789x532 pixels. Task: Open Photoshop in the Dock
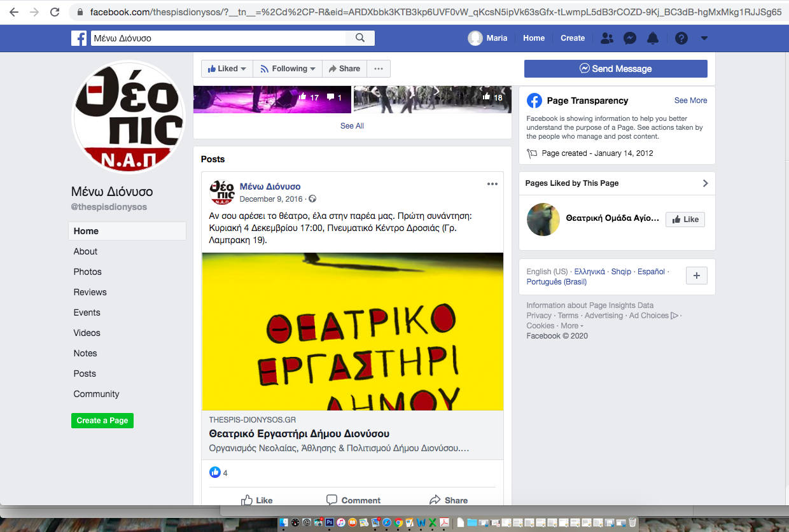click(330, 523)
